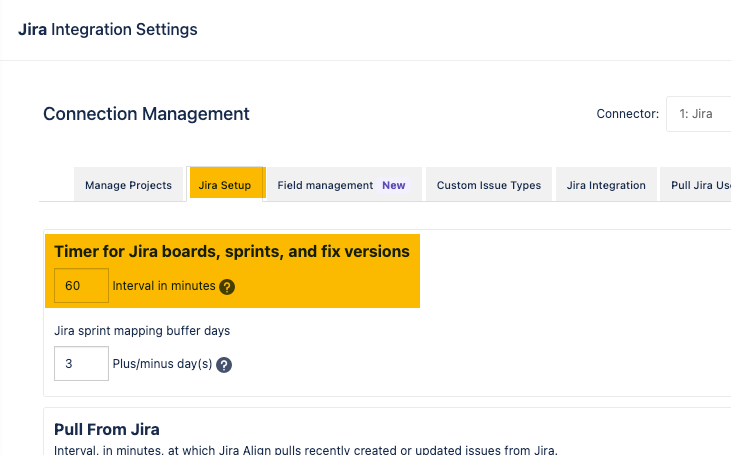This screenshot has height=455, width=731.
Task: Click the Pull From Jira heading
Action: (107, 429)
